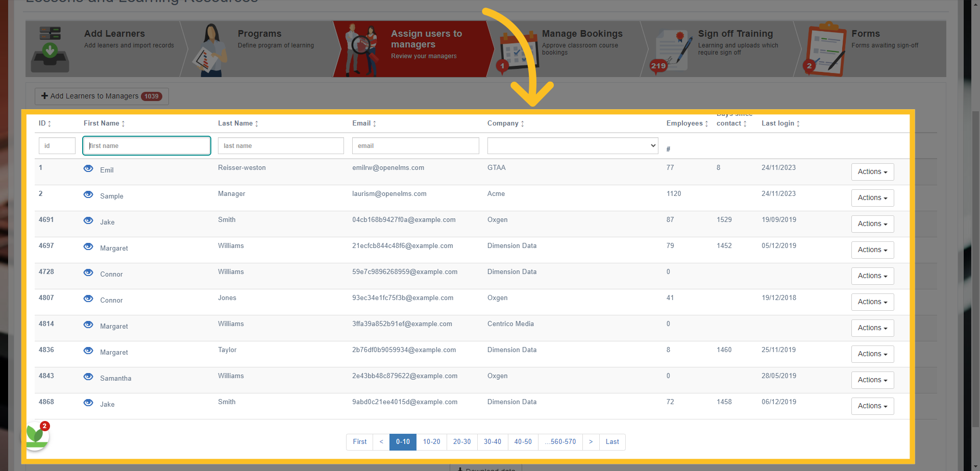Click eye icon for ID 4836 Margaret
The height and width of the screenshot is (471, 980).
click(88, 351)
